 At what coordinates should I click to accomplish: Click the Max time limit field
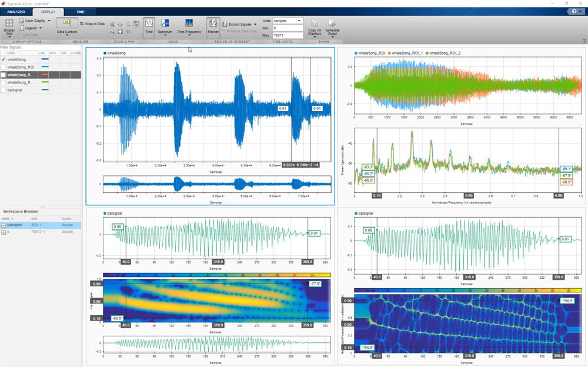coord(288,35)
